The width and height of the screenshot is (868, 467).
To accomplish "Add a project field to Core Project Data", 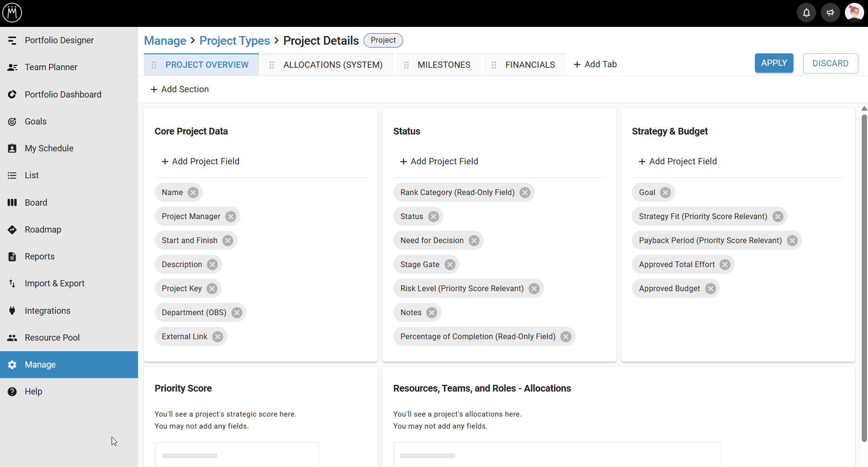I will [x=200, y=161].
